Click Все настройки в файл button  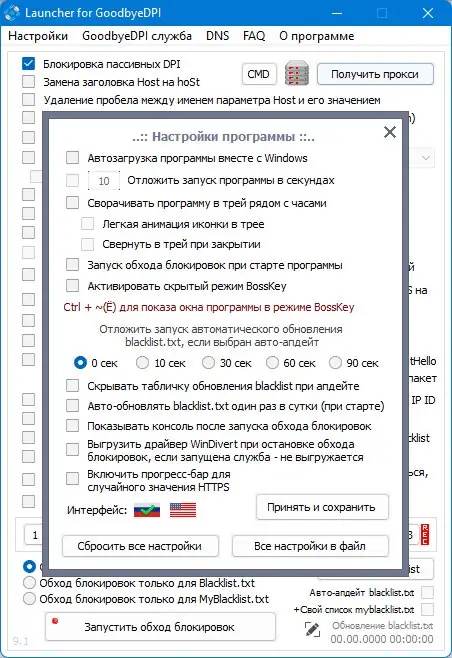pyautogui.click(x=310, y=546)
